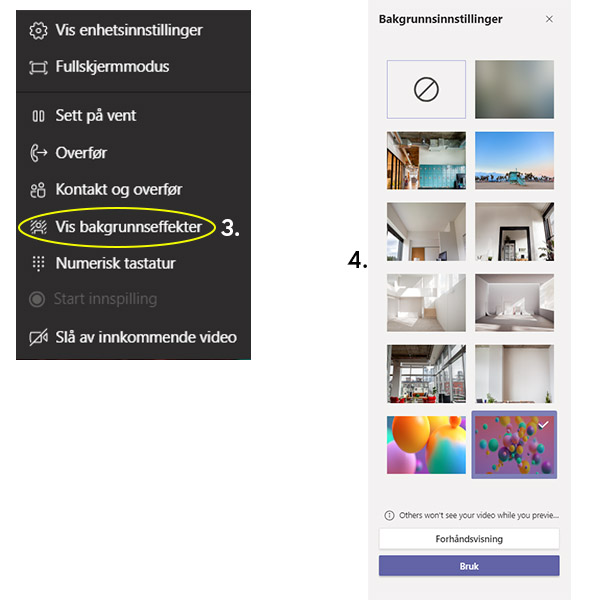Click the dial pad icon for Numerisk tastatur
The width and height of the screenshot is (600, 600).
38,263
